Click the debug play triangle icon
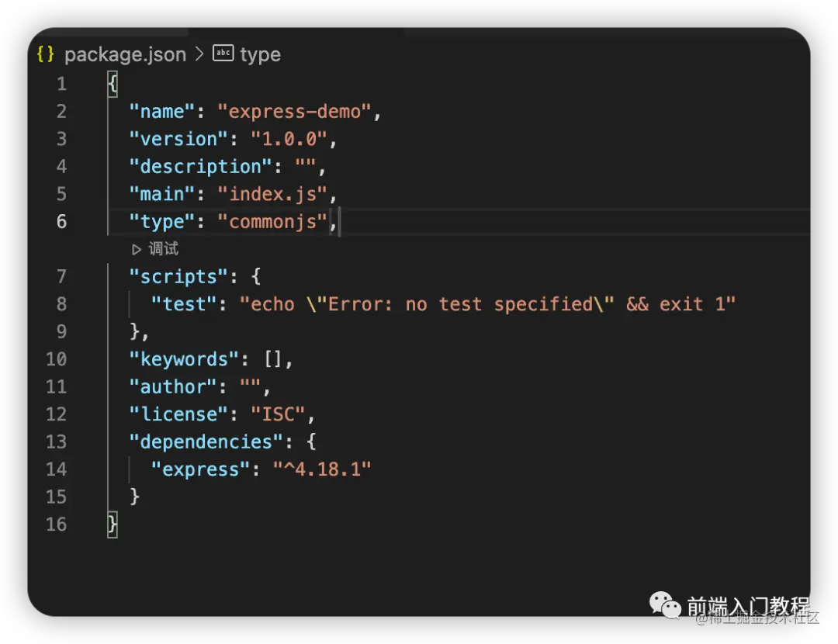This screenshot has width=838, height=644. 137,249
